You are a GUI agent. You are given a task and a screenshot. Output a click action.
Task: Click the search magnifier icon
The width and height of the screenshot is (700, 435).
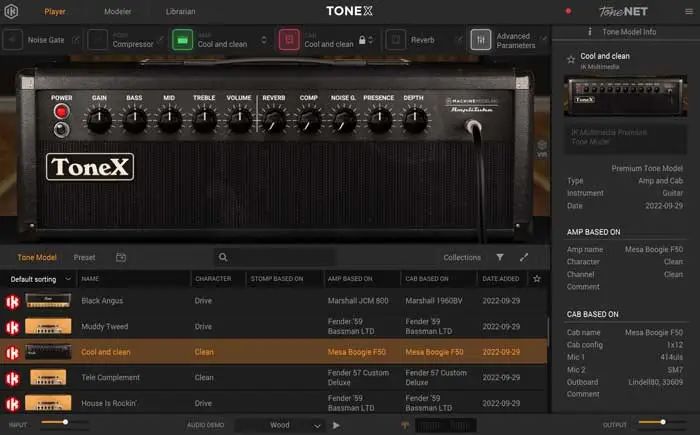(223, 257)
